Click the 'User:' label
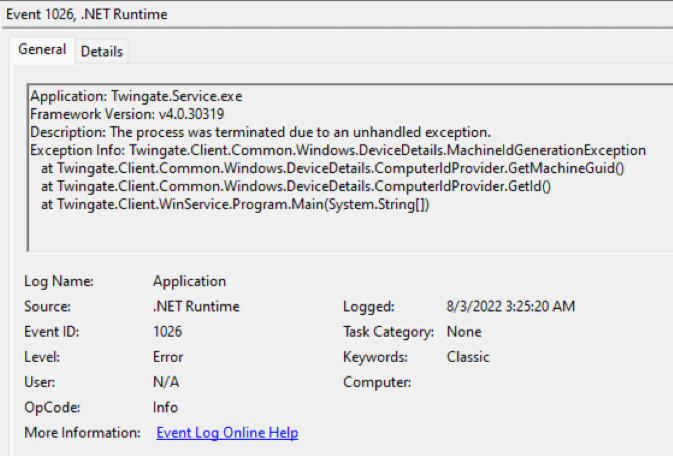 pyautogui.click(x=39, y=382)
